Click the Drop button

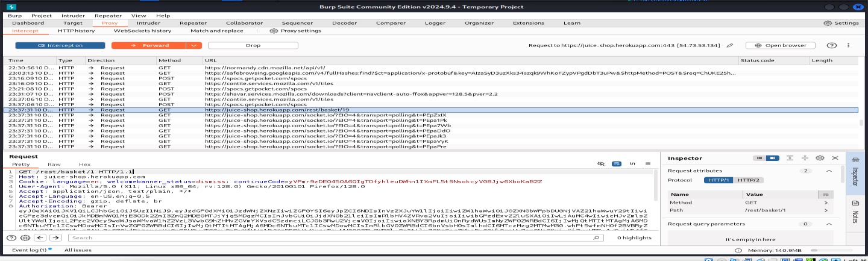(253, 45)
